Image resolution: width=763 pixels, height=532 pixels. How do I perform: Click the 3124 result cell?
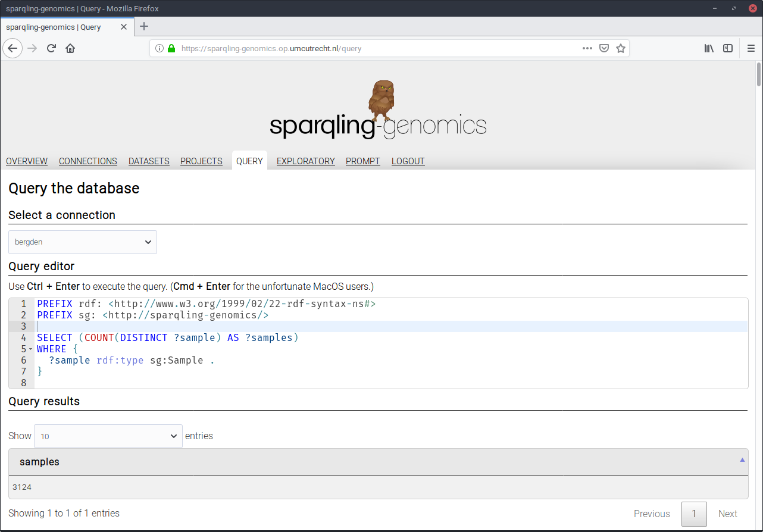point(379,487)
